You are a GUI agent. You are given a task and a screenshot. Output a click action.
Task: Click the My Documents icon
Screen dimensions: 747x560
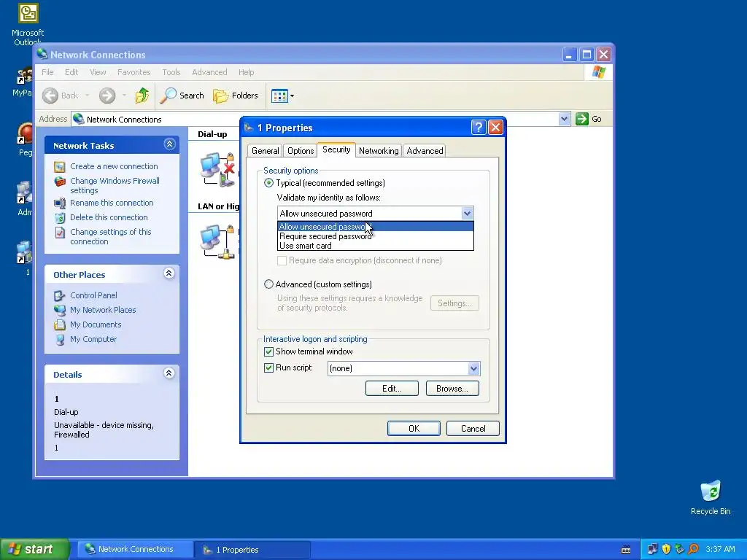point(60,325)
